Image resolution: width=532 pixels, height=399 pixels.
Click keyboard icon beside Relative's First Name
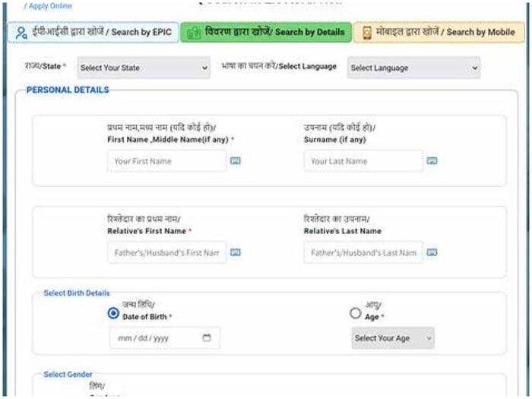[236, 252]
